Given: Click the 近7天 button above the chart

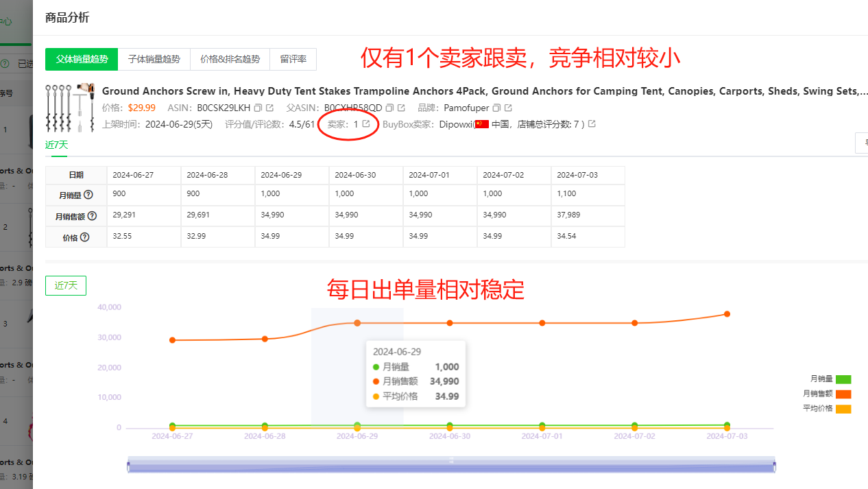Looking at the screenshot, I should point(66,285).
